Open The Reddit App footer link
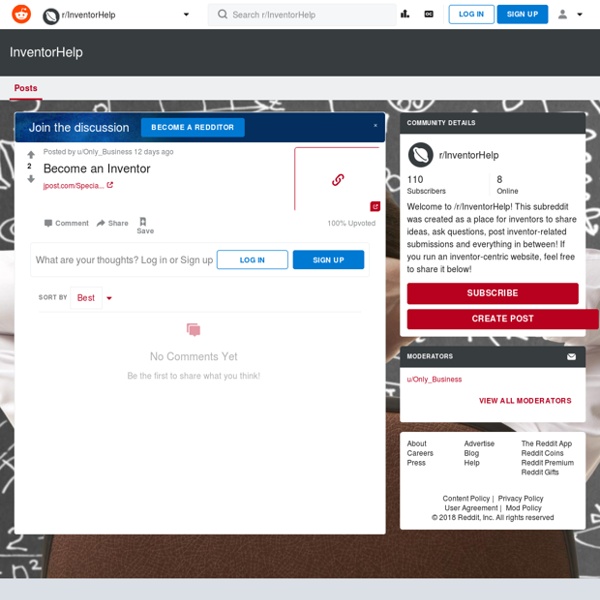This screenshot has width=600, height=600. (546, 443)
